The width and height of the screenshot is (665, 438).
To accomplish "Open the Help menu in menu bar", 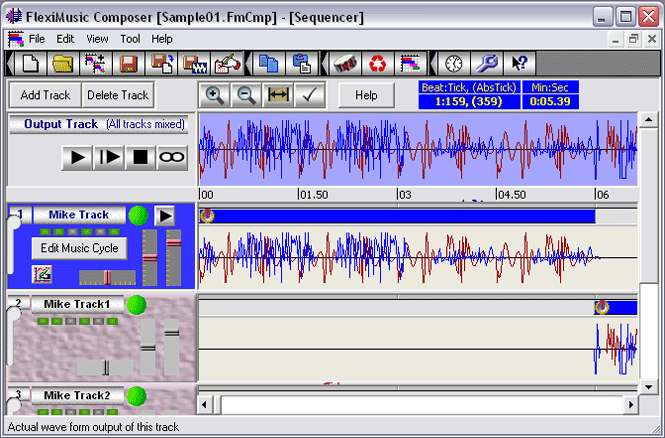I will pyautogui.click(x=162, y=39).
